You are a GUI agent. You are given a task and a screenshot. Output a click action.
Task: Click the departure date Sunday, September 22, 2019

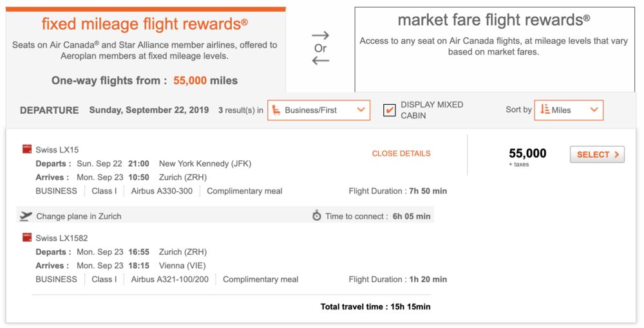(x=149, y=110)
